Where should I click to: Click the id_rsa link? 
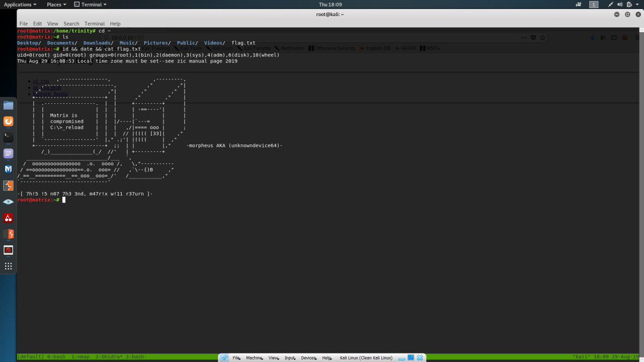click(x=40, y=81)
